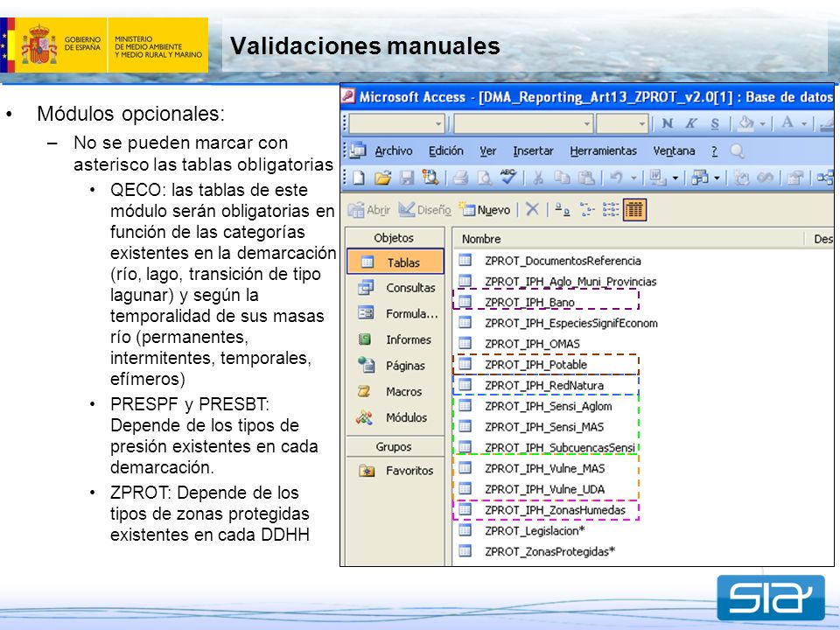Select table ZPROT_ZonasProtegidas*
The width and height of the screenshot is (840, 630).
[536, 551]
